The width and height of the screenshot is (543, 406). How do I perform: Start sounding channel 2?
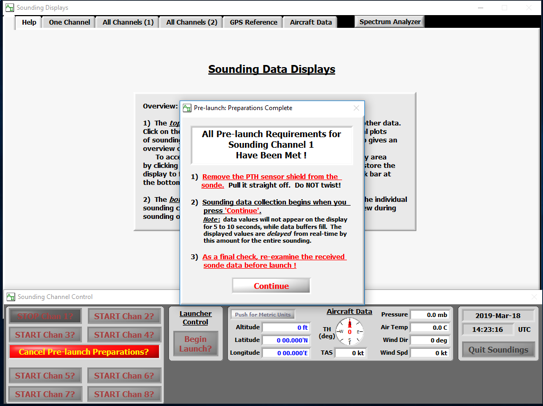[124, 316]
